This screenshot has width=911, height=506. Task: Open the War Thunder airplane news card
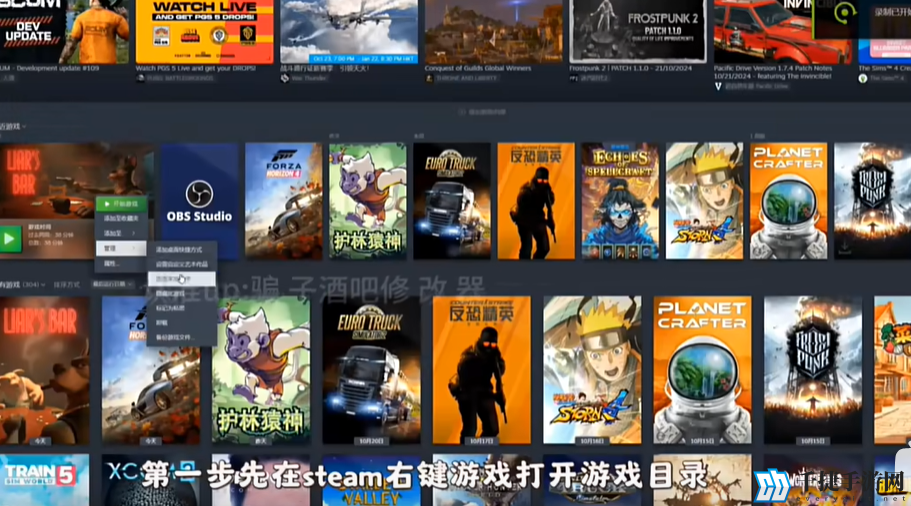[349, 31]
